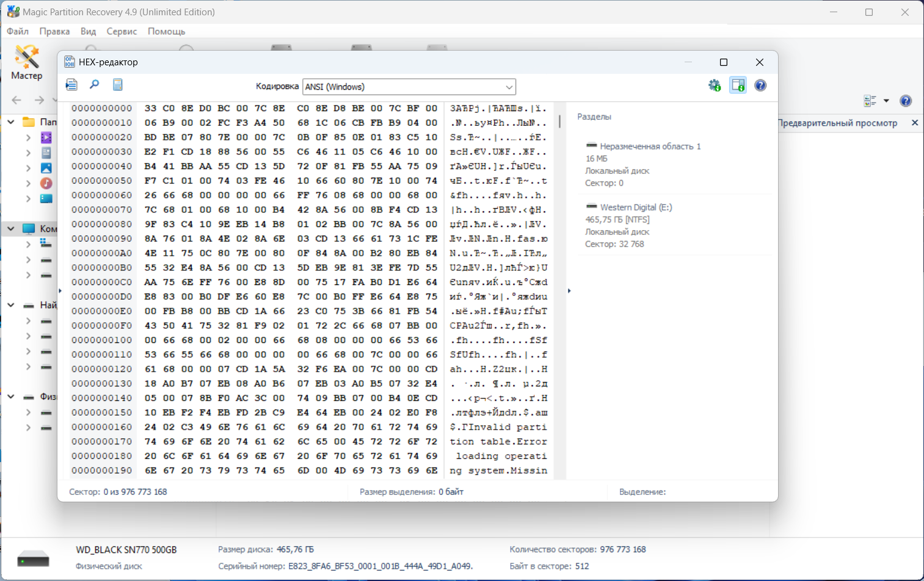Select the Documents folder icon in tree
This screenshot has width=924, height=581.
[46, 153]
